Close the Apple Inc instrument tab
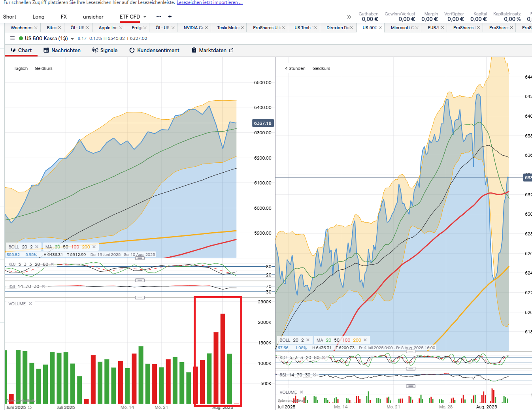532x410 pixels. tap(121, 28)
